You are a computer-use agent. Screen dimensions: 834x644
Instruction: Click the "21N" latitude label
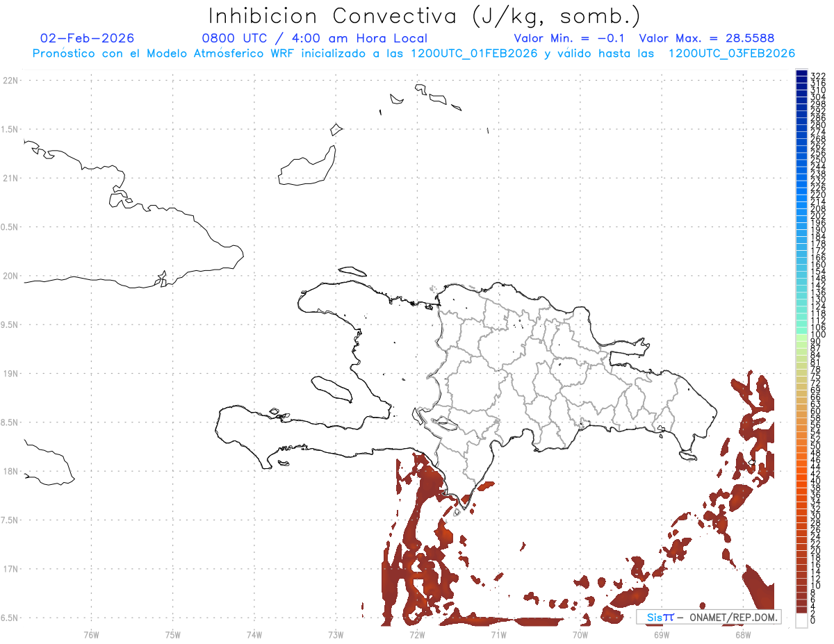point(11,178)
